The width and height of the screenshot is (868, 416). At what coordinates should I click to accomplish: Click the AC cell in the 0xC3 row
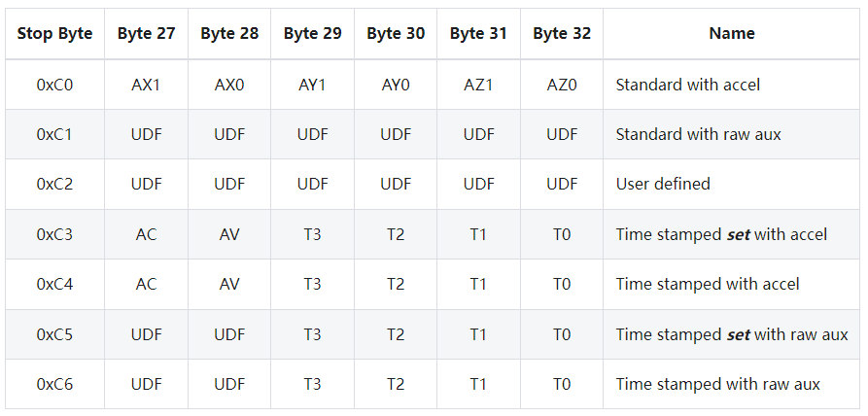146,234
